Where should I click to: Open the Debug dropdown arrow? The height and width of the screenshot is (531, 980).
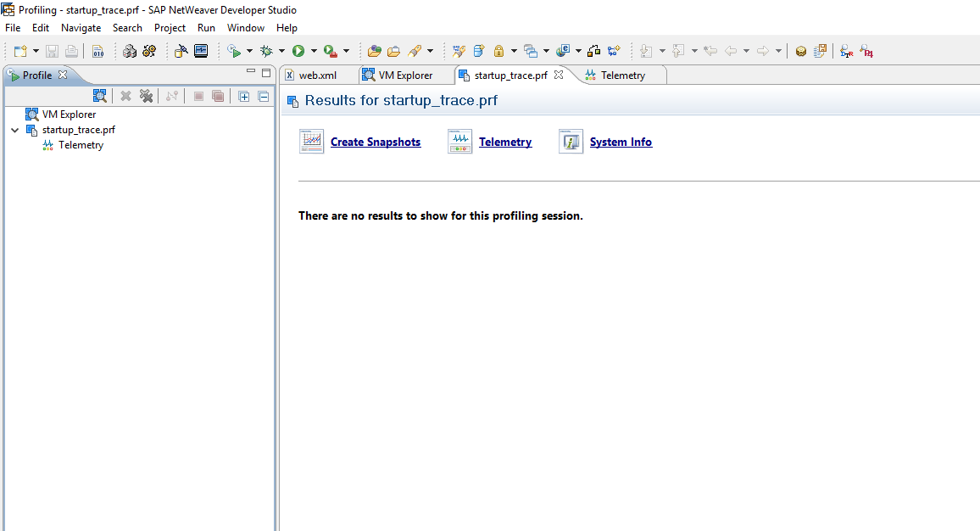[x=281, y=51]
